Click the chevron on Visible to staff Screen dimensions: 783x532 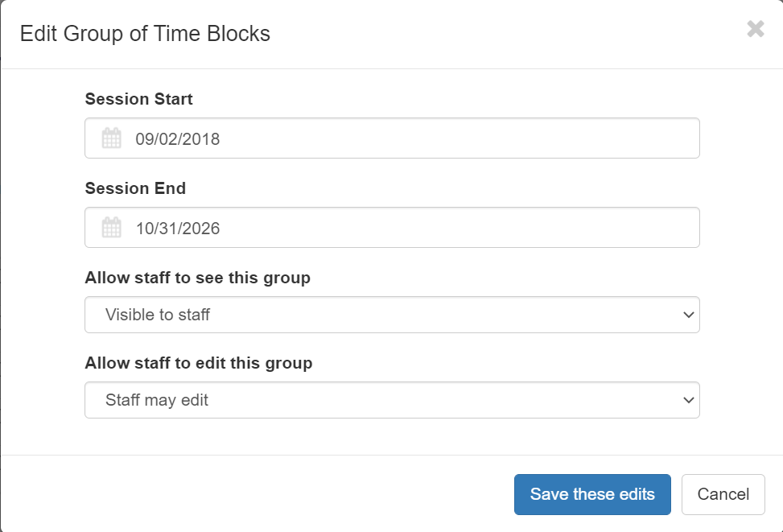pos(688,315)
